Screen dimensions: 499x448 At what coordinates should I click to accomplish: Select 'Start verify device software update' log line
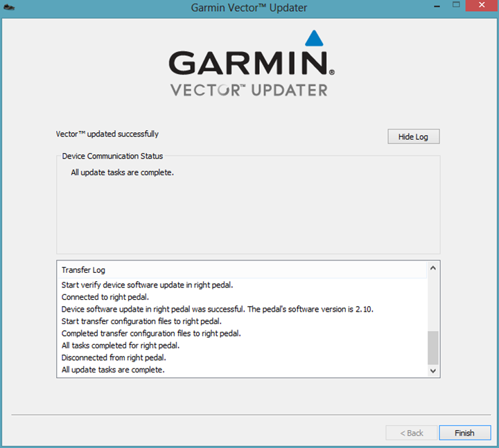pos(147,285)
